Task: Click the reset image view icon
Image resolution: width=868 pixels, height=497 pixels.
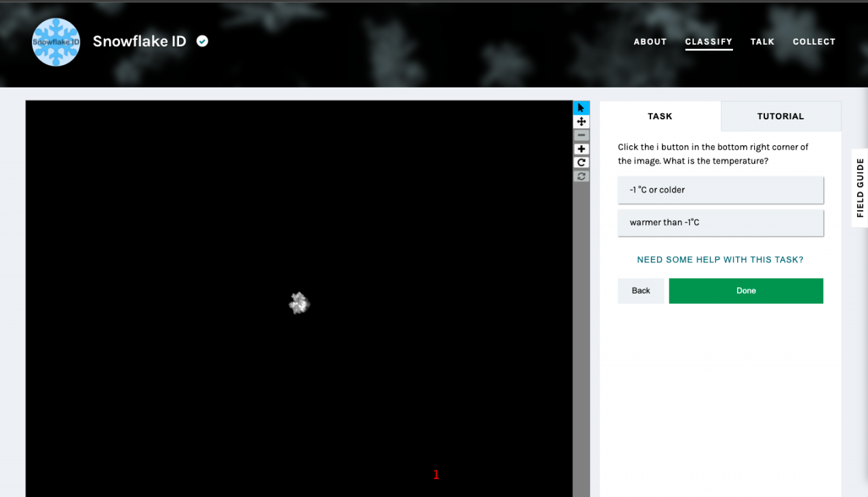Action: tap(581, 176)
